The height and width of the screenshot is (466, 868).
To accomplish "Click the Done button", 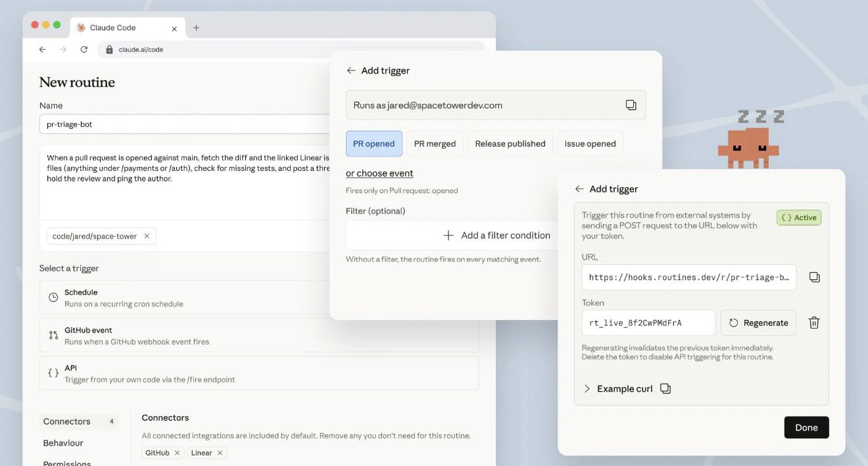I will 806,427.
